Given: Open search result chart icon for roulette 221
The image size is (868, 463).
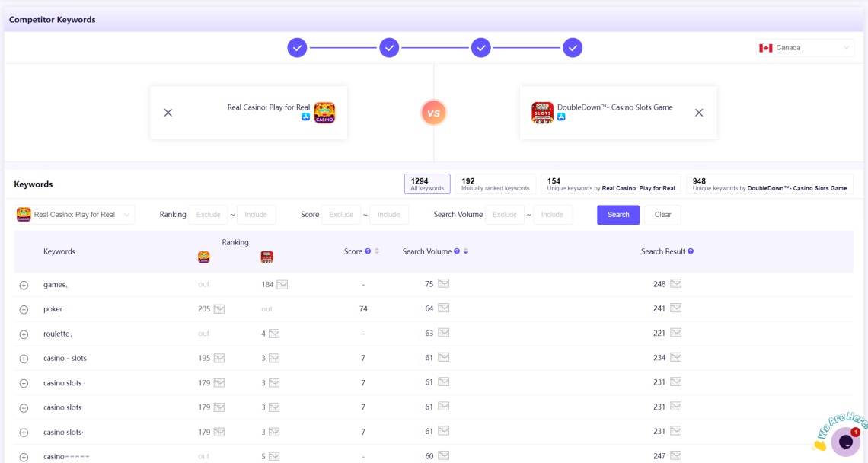Looking at the screenshot, I should click(676, 333).
